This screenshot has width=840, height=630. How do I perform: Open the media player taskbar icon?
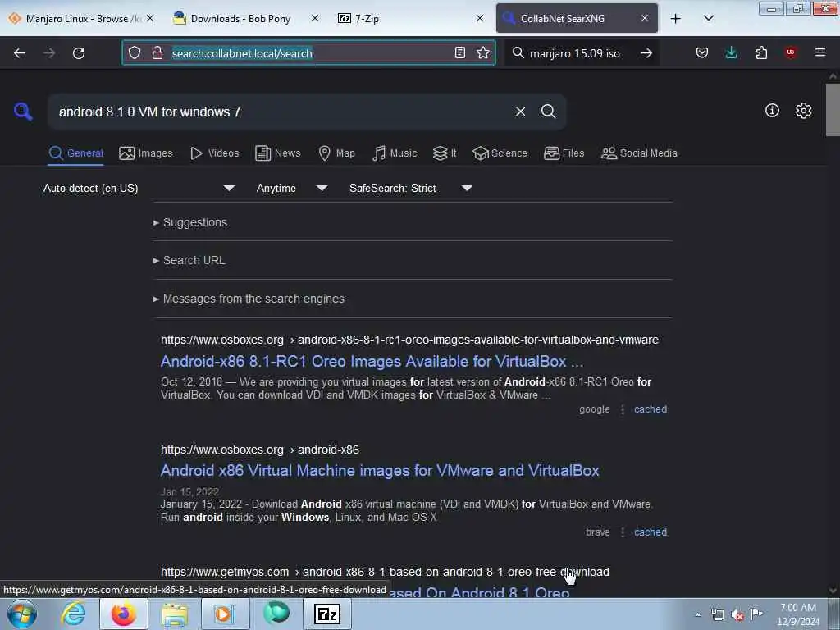pos(225,614)
